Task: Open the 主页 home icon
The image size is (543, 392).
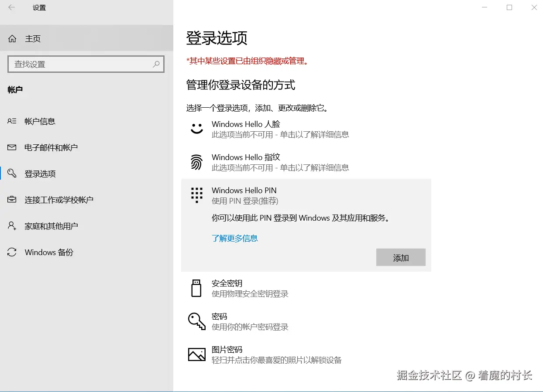Action: click(12, 39)
